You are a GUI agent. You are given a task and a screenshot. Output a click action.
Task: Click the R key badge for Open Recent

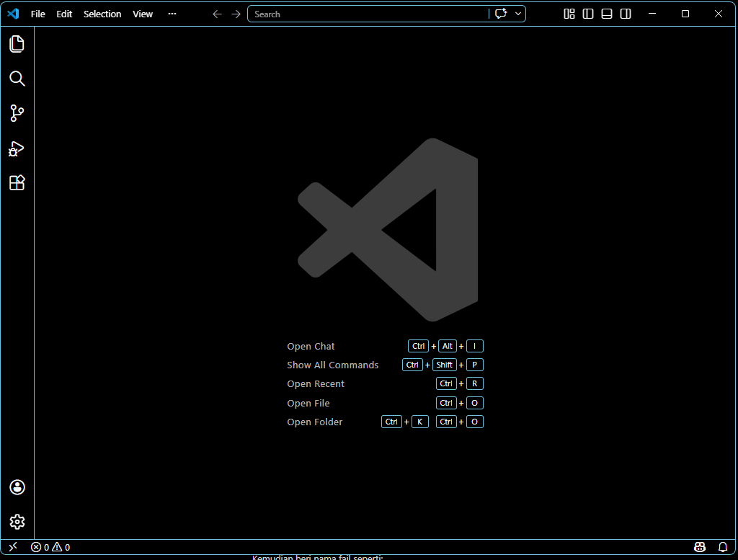(475, 383)
